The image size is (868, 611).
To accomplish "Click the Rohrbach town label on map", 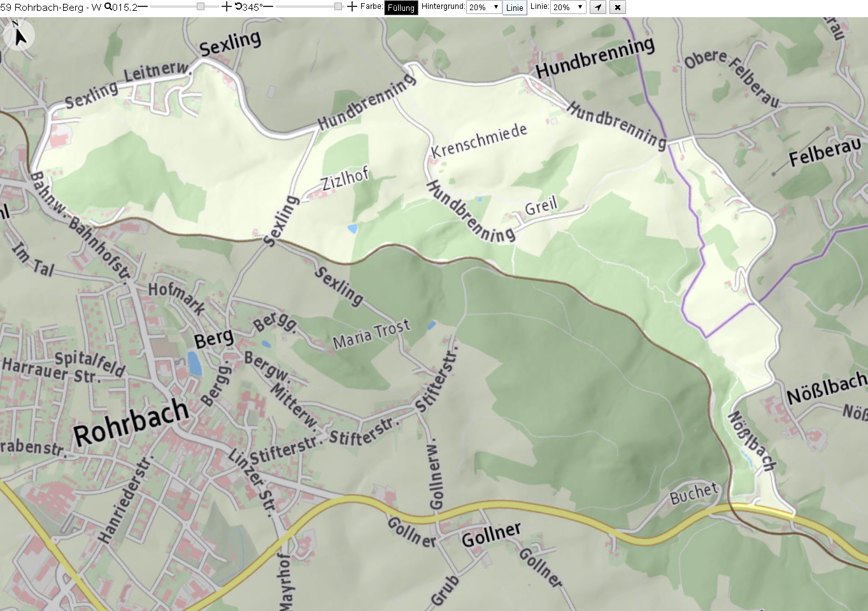I will pyautogui.click(x=131, y=422).
